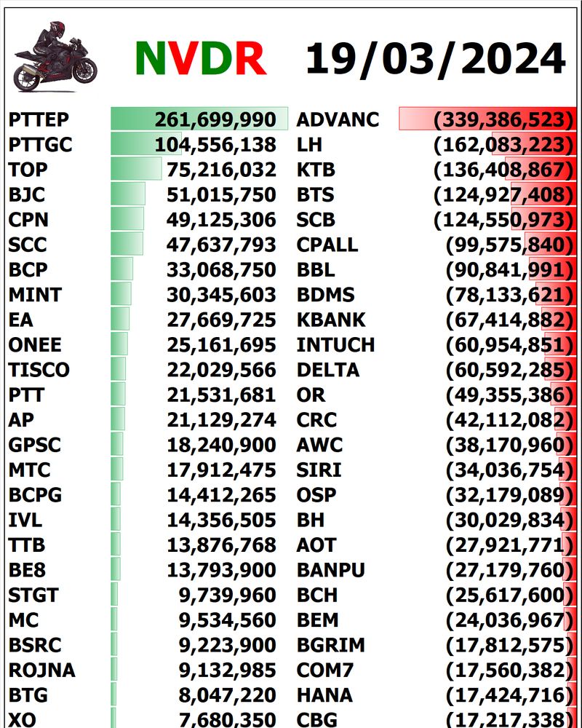Click the green bar beside TOP

click(x=136, y=170)
